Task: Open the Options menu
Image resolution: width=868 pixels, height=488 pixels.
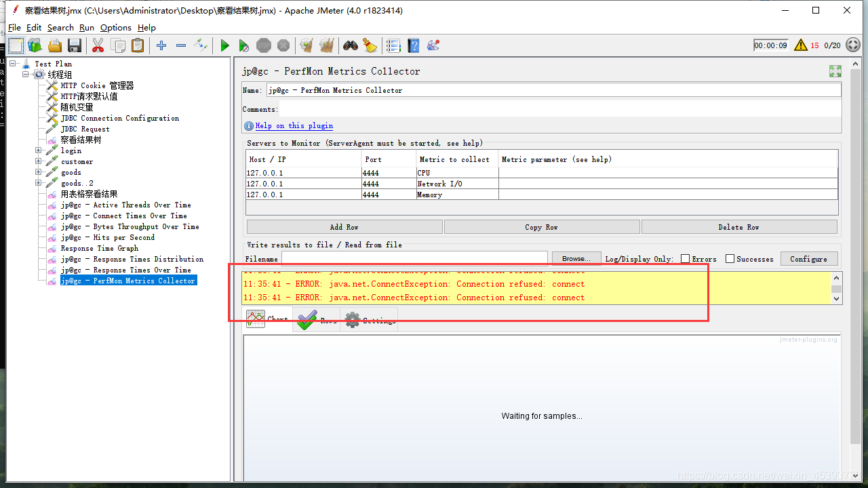Action: [116, 28]
